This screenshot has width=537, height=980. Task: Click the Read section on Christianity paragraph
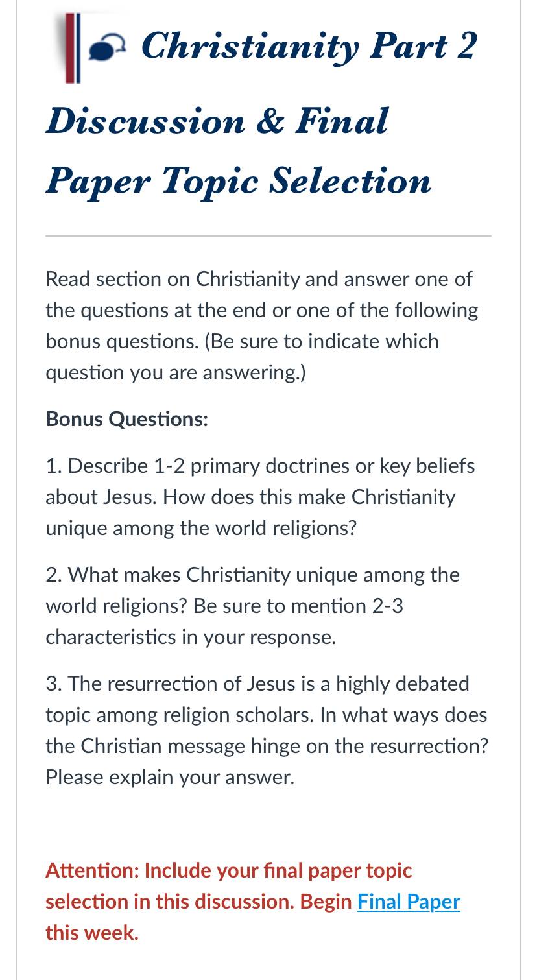(x=262, y=326)
